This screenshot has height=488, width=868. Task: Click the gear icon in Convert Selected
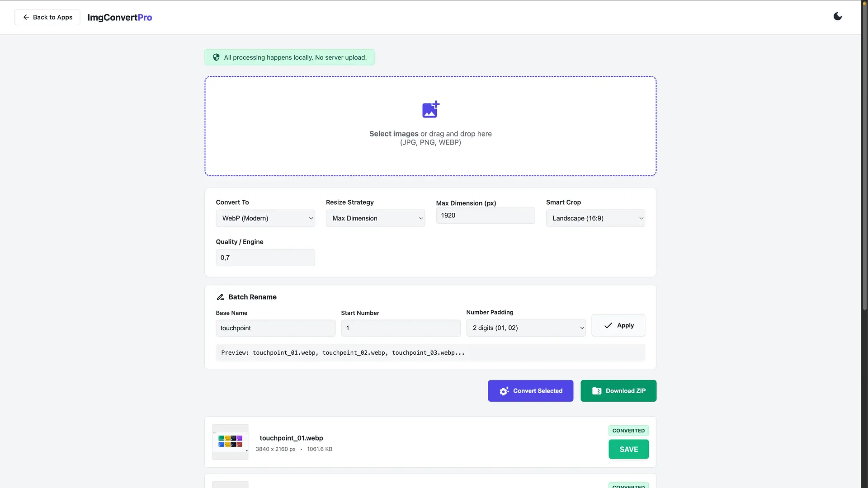[x=504, y=391]
